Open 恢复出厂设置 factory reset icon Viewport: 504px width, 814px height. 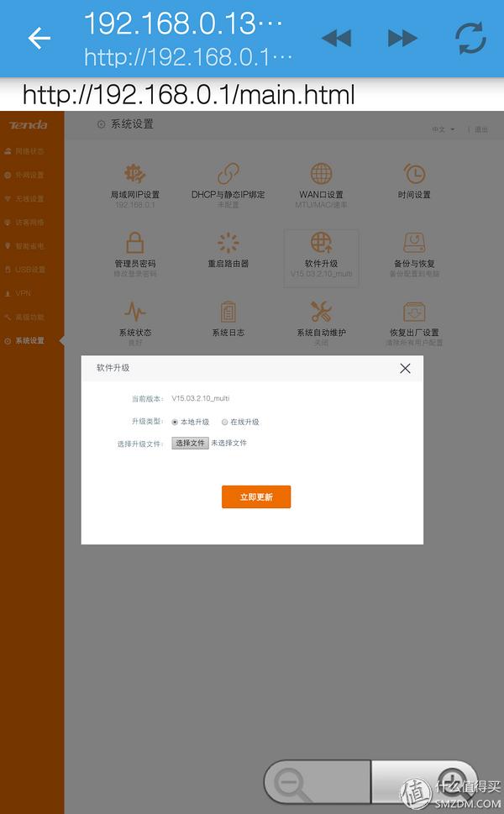tap(414, 312)
